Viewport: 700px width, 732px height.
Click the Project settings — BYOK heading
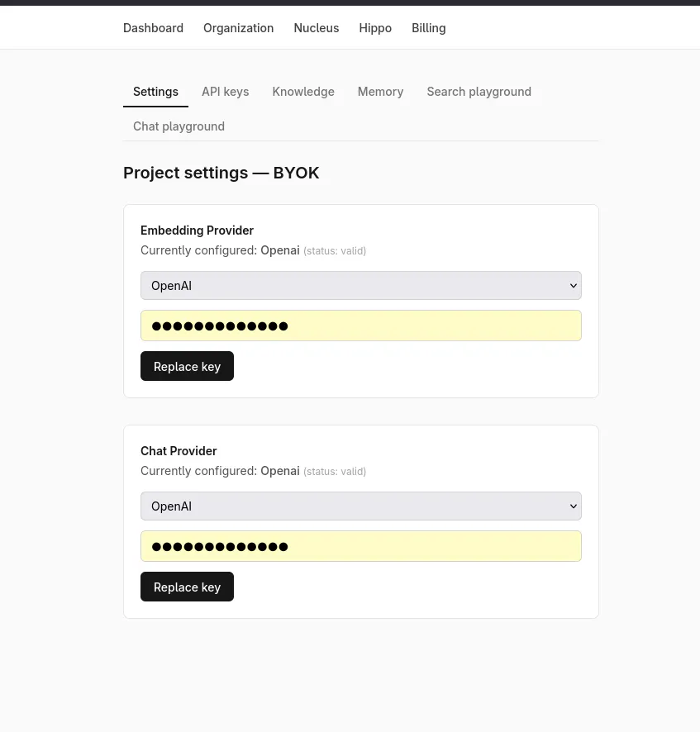(221, 173)
